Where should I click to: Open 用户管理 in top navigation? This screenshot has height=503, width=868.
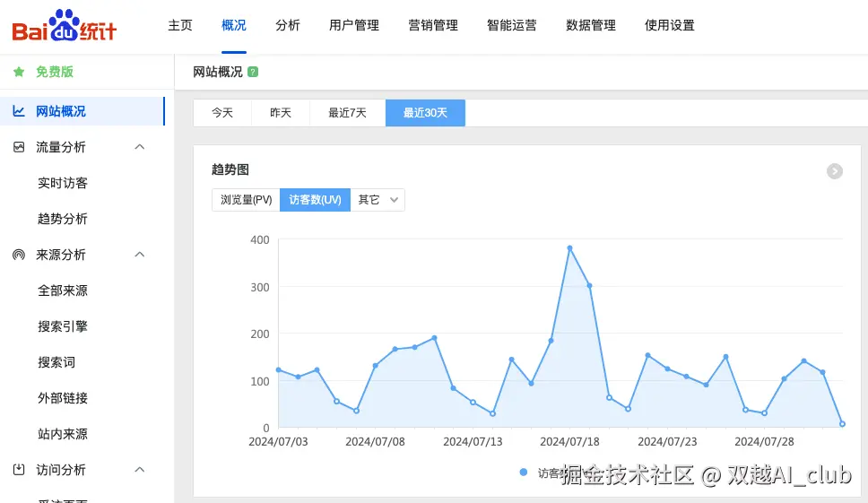(353, 25)
